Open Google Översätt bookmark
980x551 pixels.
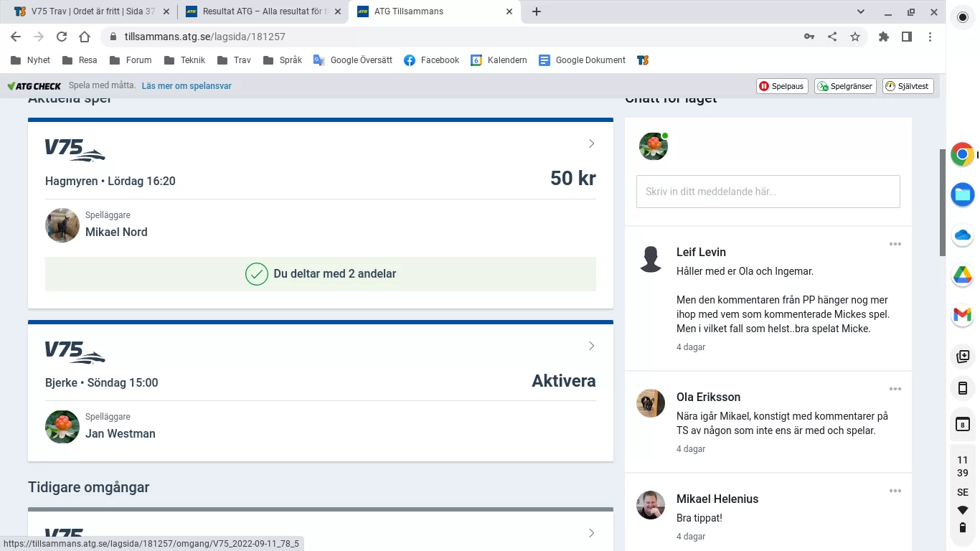tap(353, 60)
